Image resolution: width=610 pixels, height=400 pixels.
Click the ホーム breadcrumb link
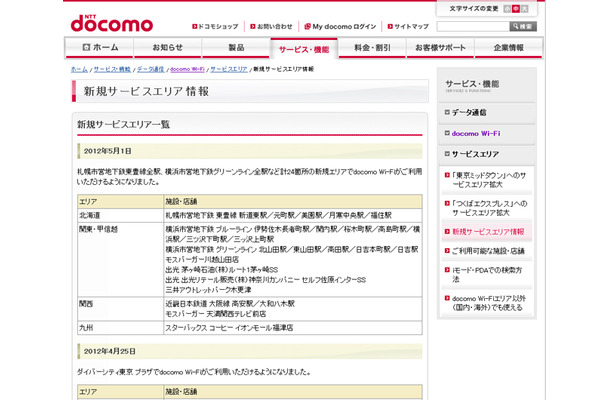point(79,69)
